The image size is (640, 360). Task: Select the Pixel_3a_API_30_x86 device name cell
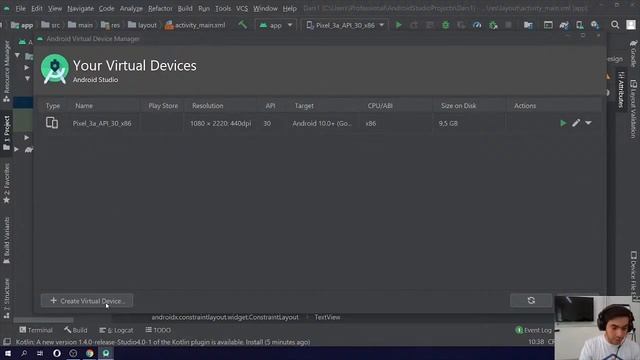point(102,123)
